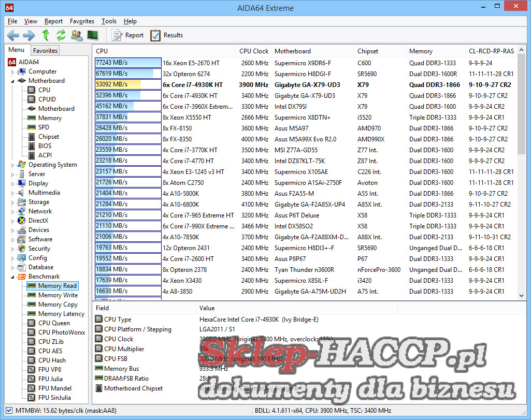Sort by the CPU Clock column header
Screen dimensions: 531x420
[x=254, y=51]
